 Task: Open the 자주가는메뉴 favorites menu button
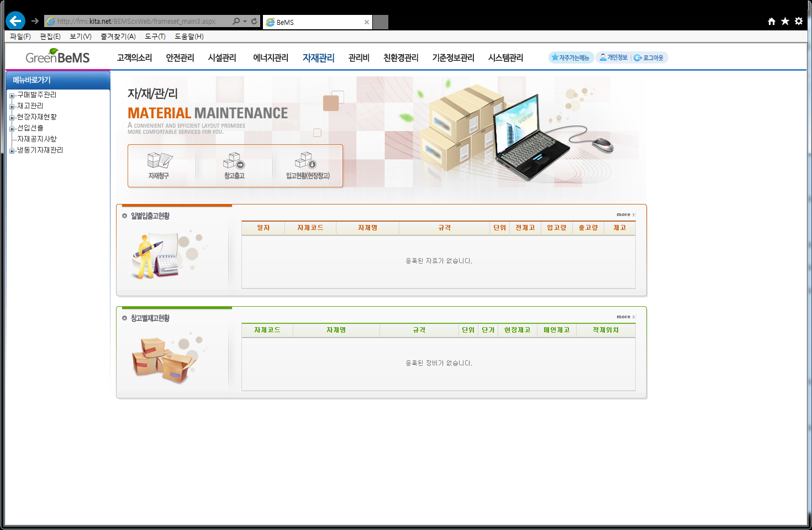[x=571, y=57]
